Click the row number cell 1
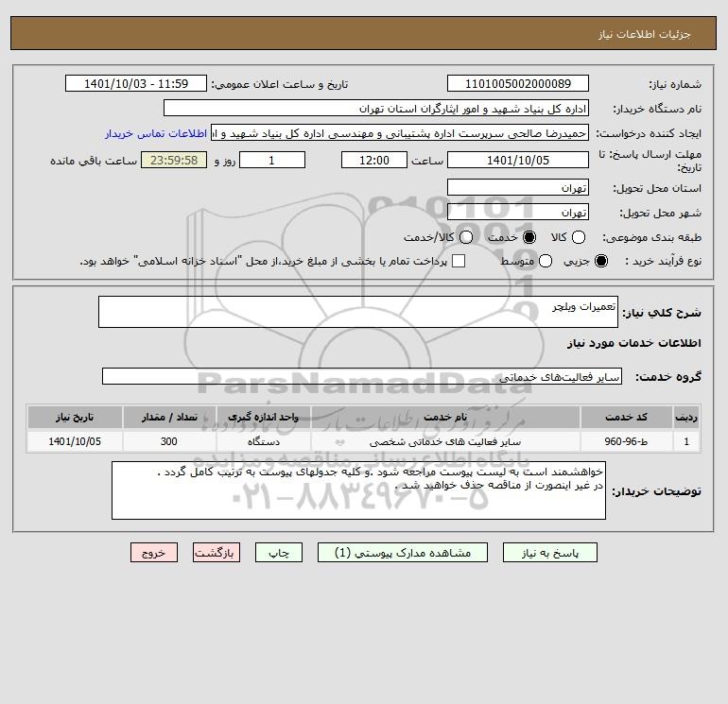This screenshot has height=704, width=728. [686, 441]
